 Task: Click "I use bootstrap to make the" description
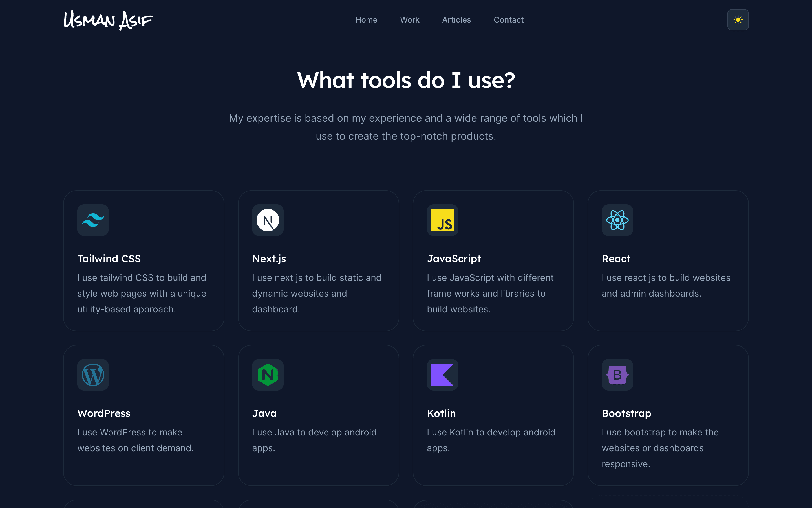click(660, 448)
